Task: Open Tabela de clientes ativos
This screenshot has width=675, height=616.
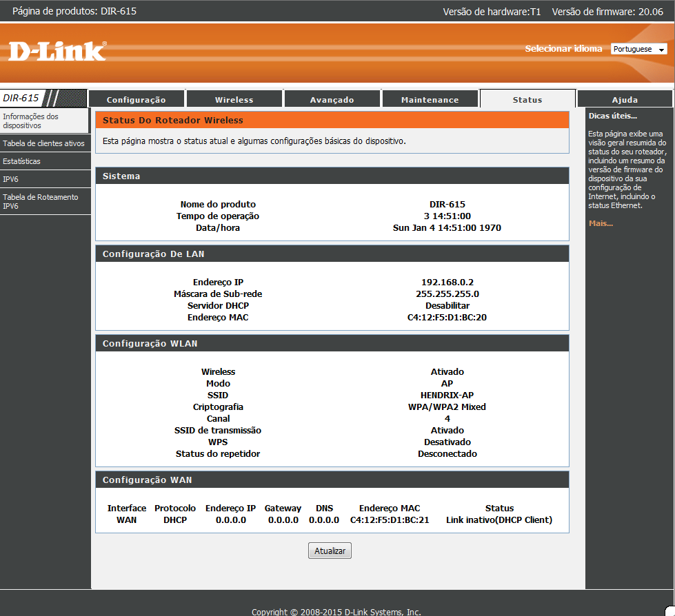Action: 46,143
